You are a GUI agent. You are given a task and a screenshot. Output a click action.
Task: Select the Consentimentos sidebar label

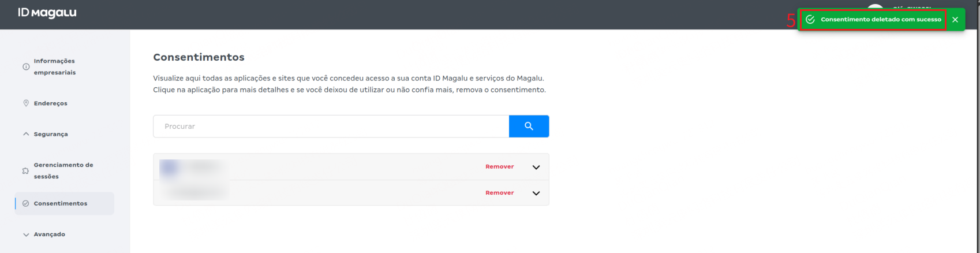click(61, 203)
